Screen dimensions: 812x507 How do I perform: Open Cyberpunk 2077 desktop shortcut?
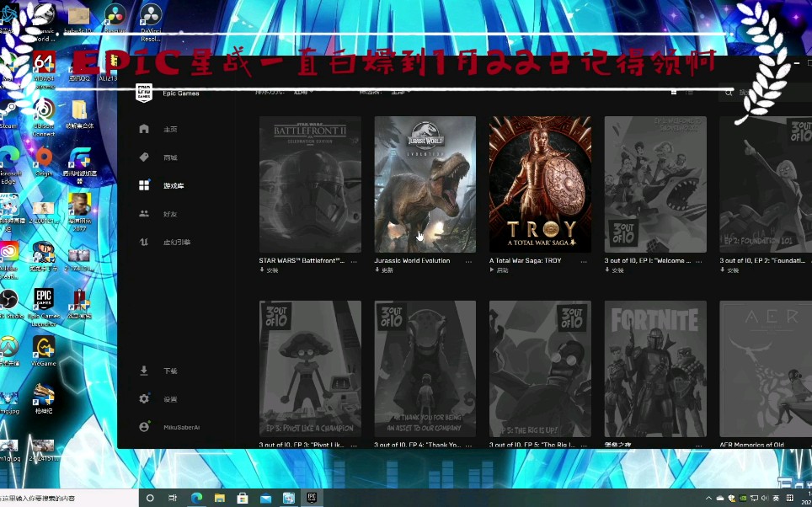tap(79, 212)
